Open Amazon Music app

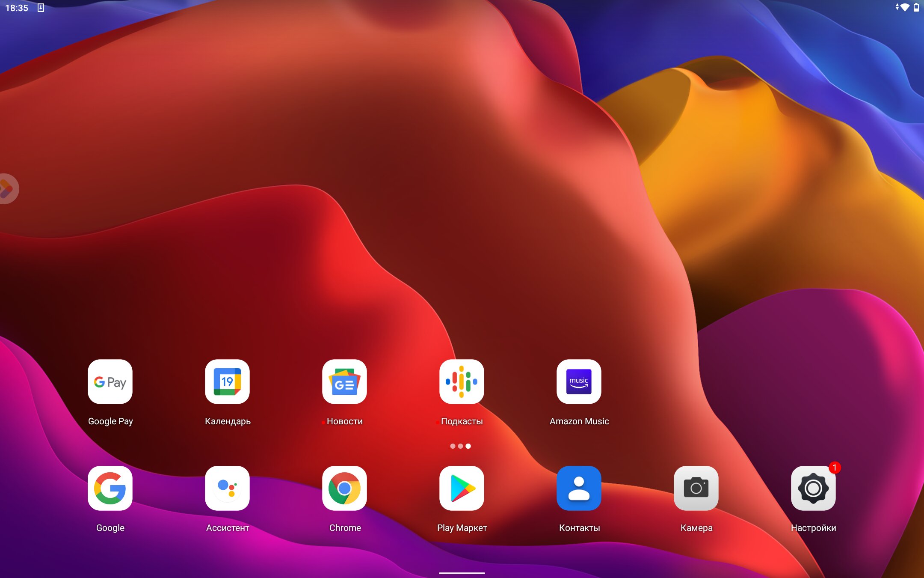(x=579, y=381)
